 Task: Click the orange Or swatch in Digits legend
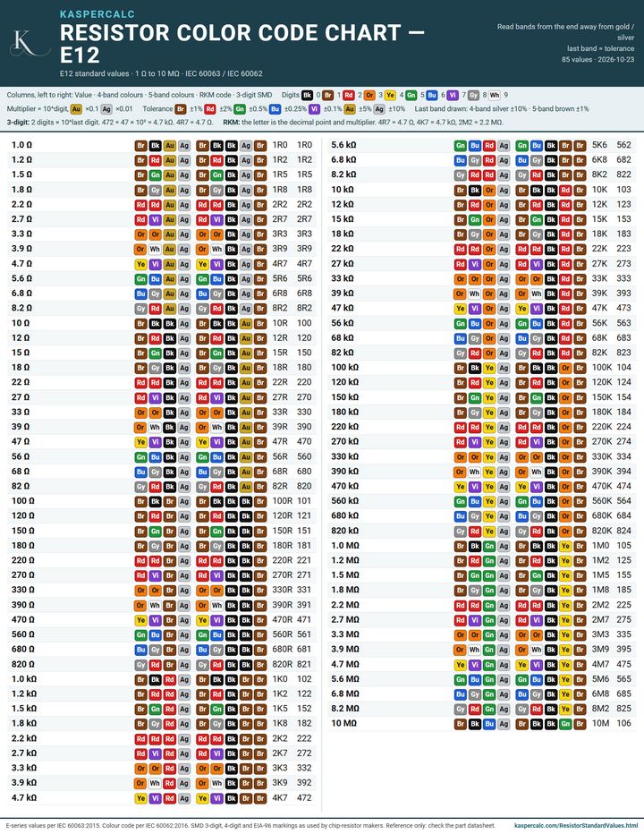tap(369, 95)
